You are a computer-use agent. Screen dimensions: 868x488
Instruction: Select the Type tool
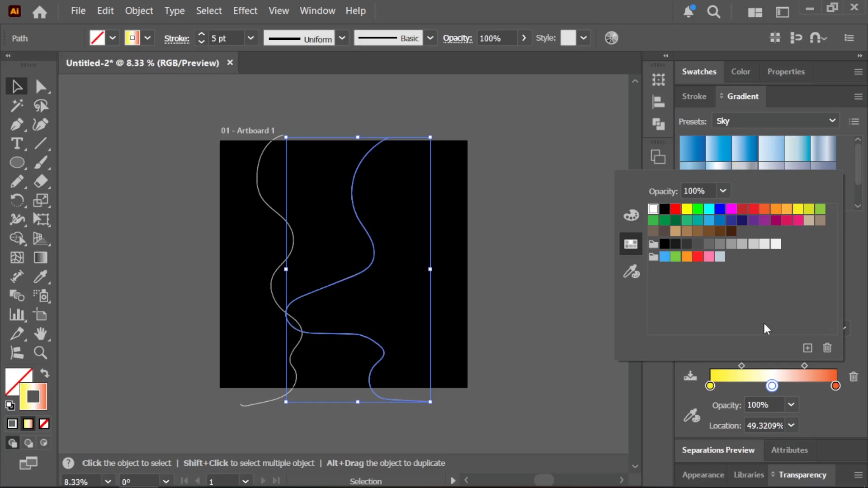pyautogui.click(x=17, y=144)
